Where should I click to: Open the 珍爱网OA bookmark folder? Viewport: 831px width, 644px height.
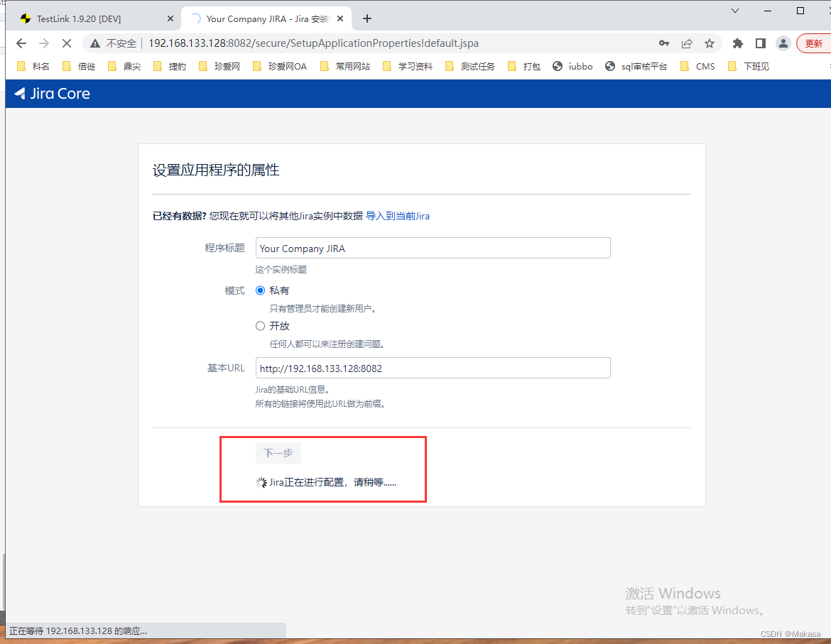click(280, 66)
